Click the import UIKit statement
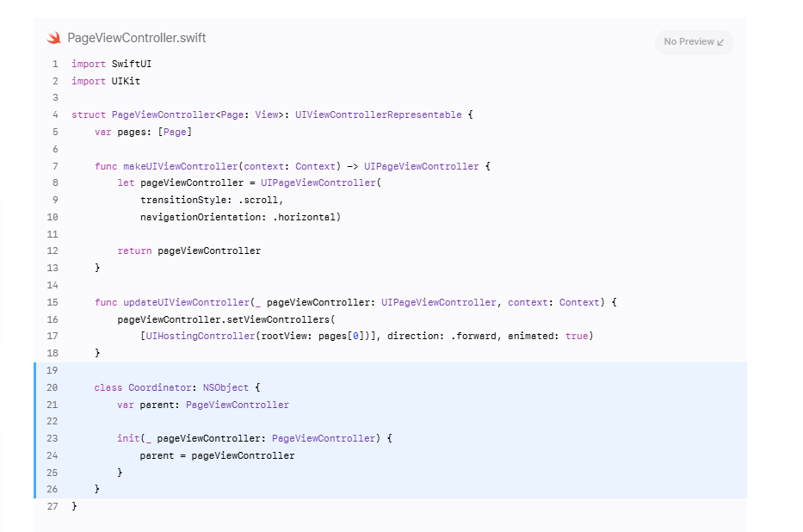 (106, 81)
